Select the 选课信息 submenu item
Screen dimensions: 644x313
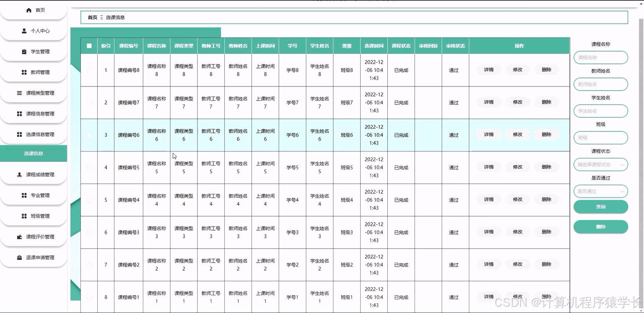(34, 153)
